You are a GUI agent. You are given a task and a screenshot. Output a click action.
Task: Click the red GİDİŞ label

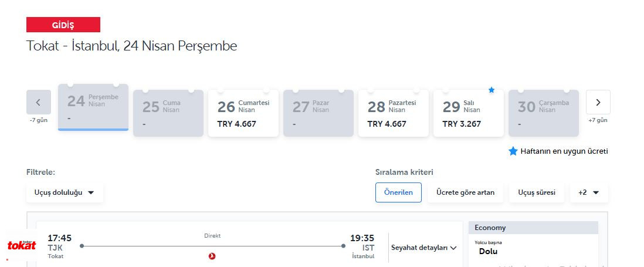[63, 25]
